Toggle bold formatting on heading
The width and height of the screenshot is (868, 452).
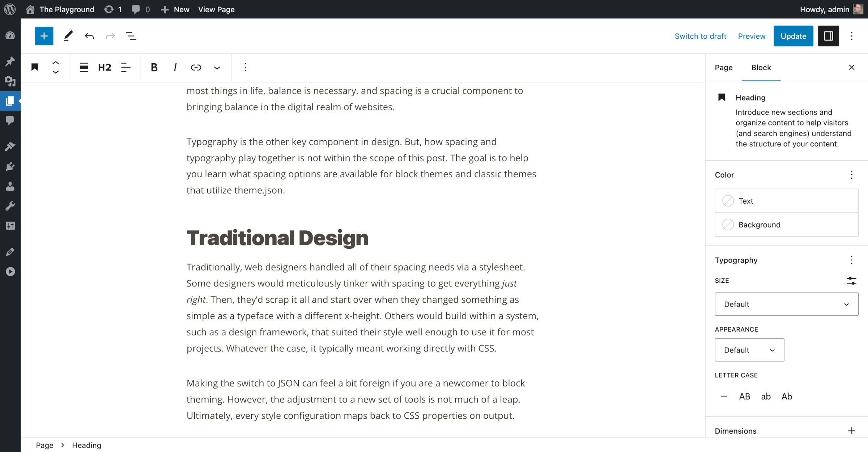pos(154,67)
